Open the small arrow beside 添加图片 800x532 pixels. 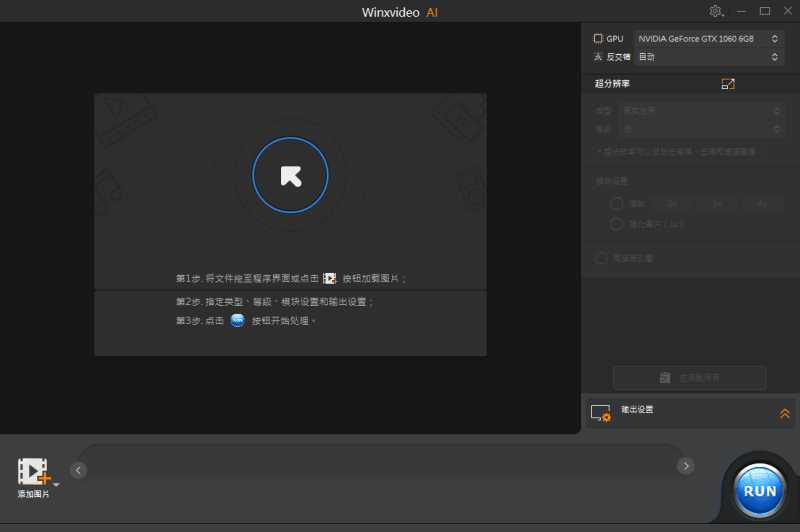tap(56, 484)
